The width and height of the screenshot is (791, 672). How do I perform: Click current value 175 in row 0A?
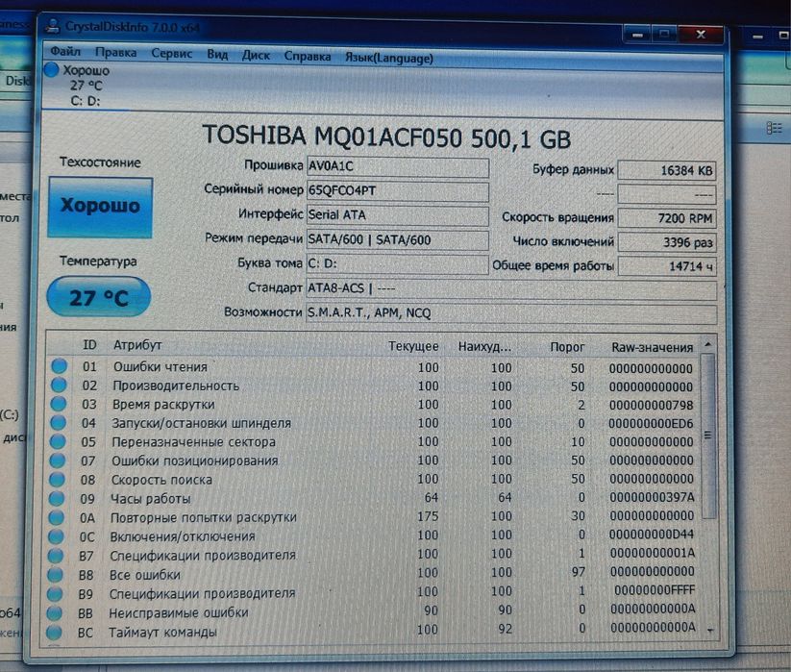point(428,516)
